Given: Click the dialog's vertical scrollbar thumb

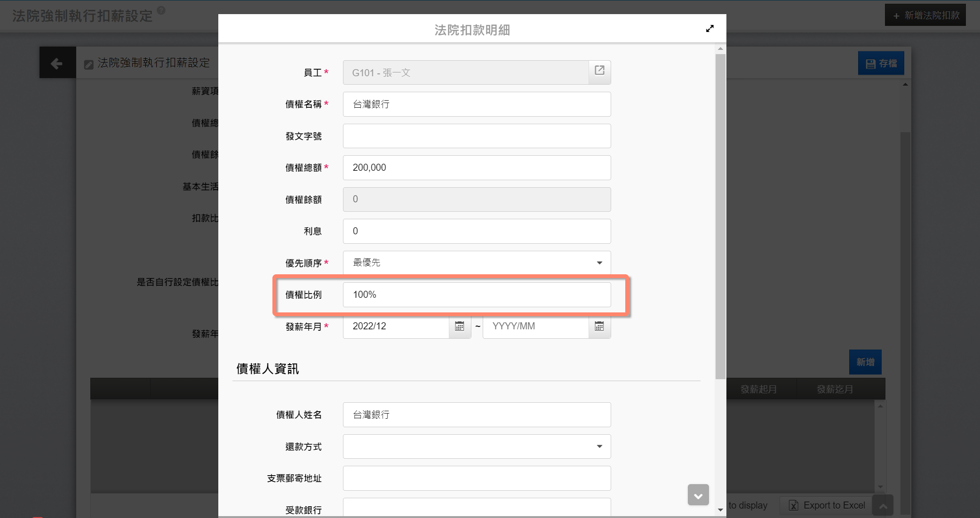Looking at the screenshot, I should tap(720, 216).
